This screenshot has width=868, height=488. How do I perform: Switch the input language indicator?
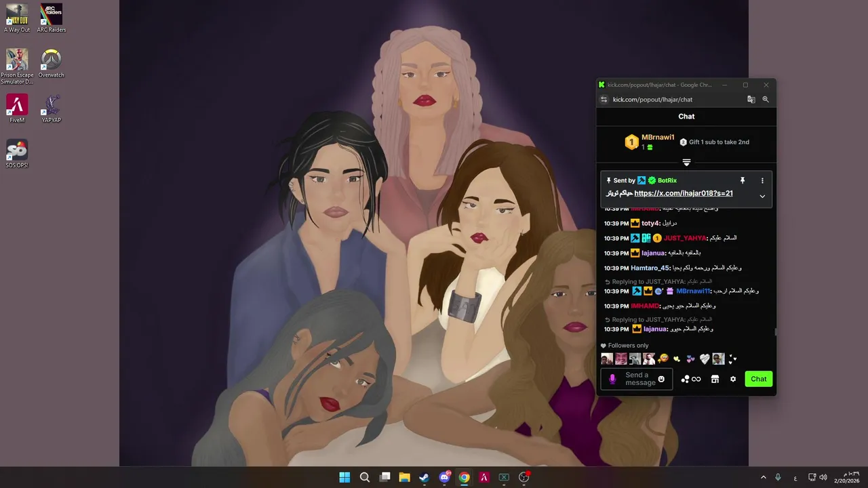tap(795, 477)
